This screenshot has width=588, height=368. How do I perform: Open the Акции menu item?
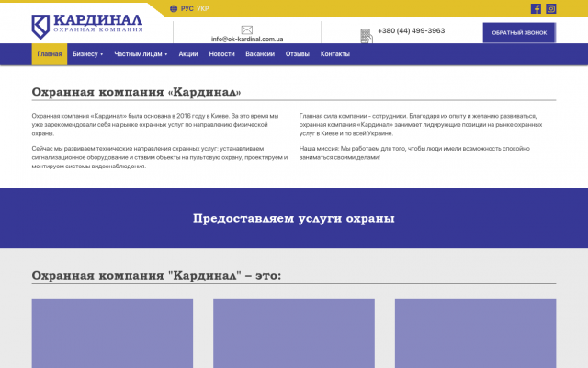coord(188,54)
